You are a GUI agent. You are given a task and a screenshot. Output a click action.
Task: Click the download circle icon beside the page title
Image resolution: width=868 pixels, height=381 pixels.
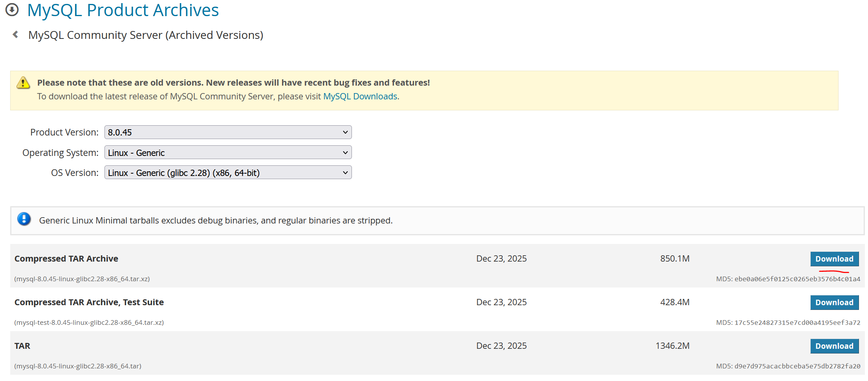[x=12, y=10]
